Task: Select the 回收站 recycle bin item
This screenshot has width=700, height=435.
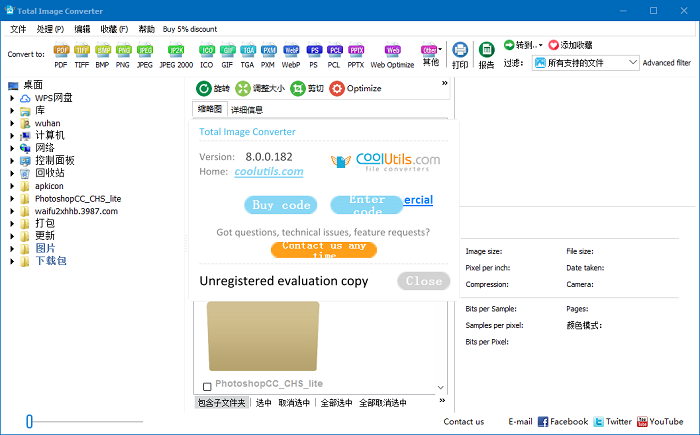Action: (x=50, y=173)
